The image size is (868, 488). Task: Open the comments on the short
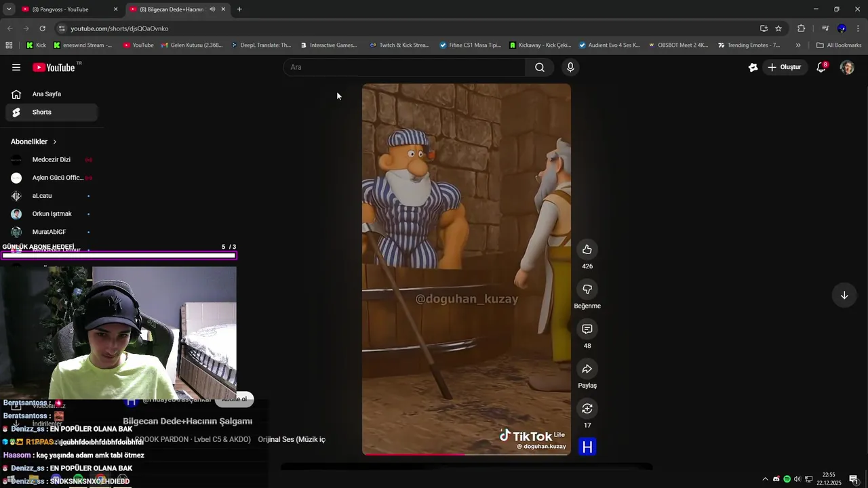tap(587, 329)
